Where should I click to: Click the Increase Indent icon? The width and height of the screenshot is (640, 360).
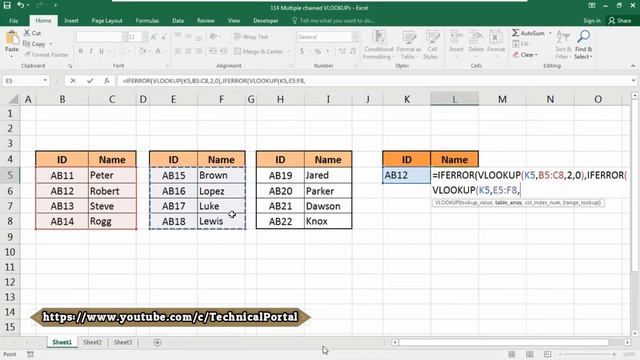223,51
